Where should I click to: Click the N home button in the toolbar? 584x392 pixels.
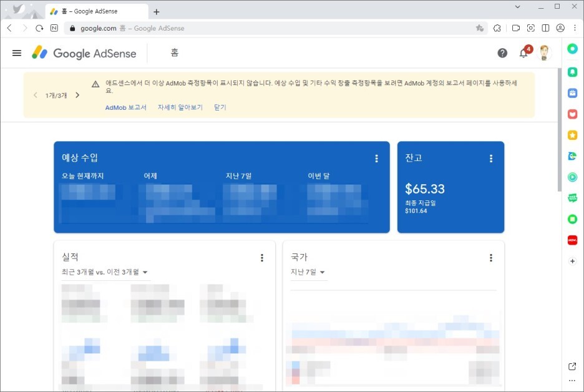[x=54, y=28]
